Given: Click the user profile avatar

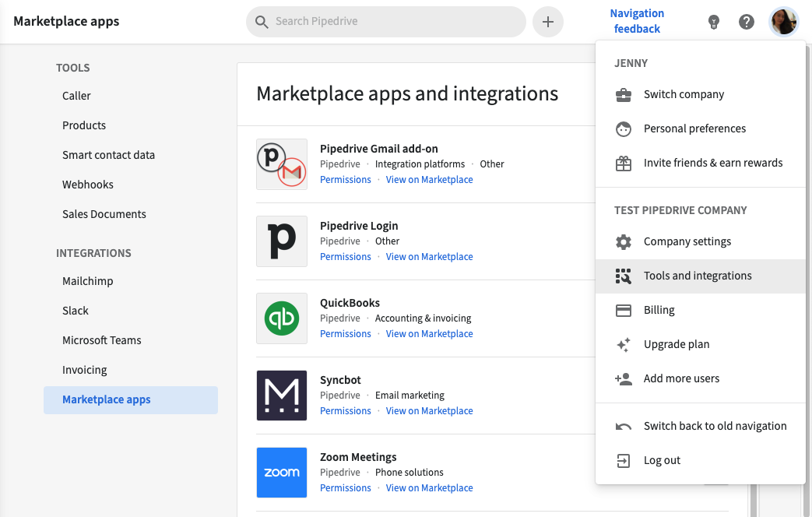Looking at the screenshot, I should pyautogui.click(x=784, y=22).
